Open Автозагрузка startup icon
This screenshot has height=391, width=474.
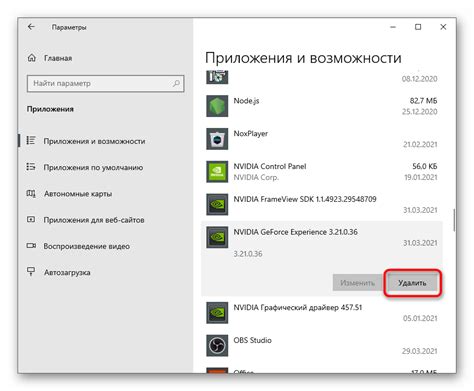[31, 272]
